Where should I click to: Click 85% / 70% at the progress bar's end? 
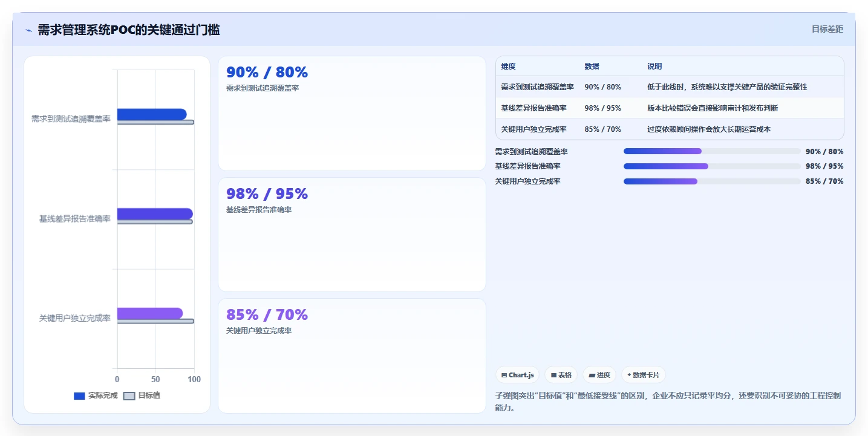(x=824, y=181)
